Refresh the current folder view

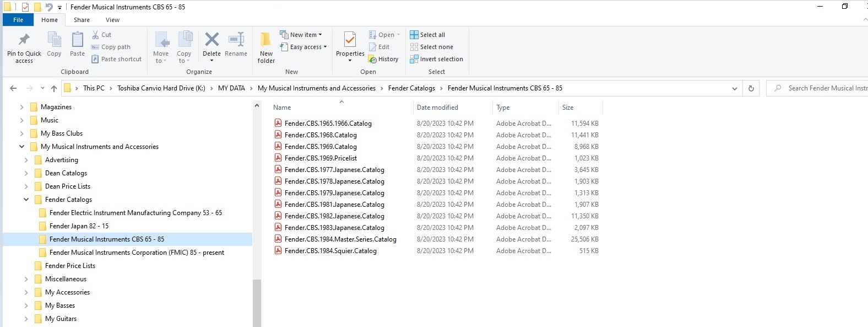point(751,88)
